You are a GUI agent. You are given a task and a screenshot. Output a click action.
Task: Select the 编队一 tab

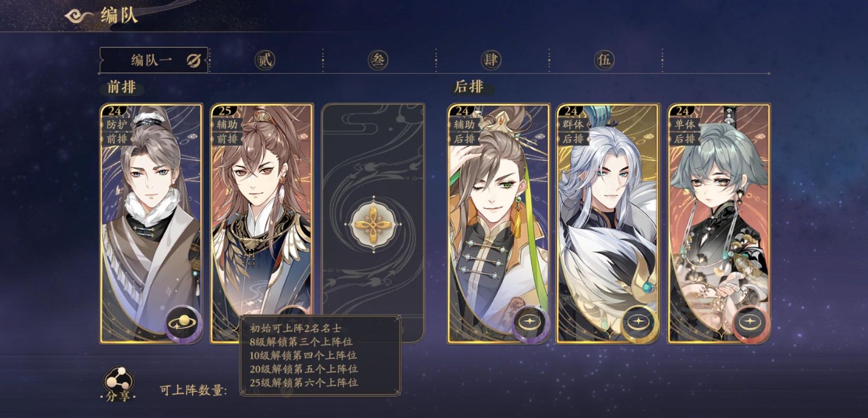(x=154, y=60)
